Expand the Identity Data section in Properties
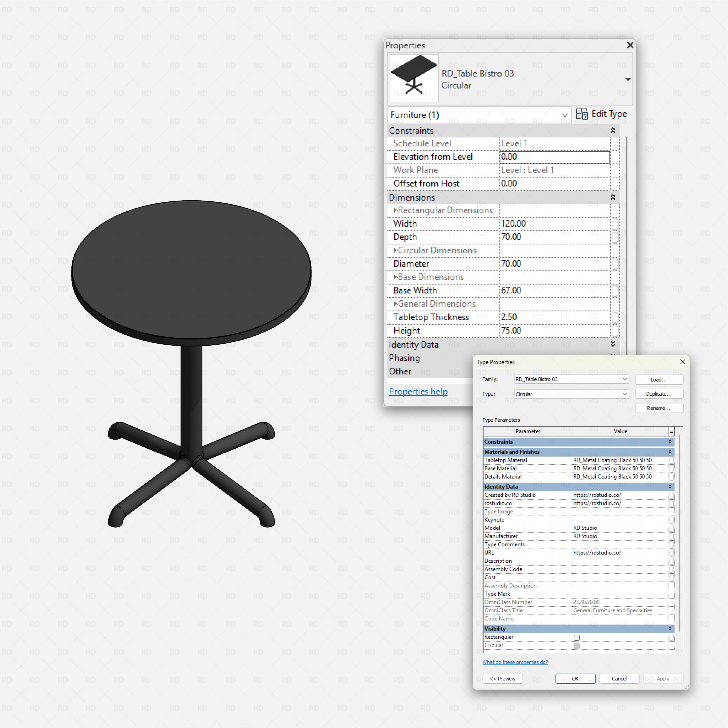 [x=613, y=344]
